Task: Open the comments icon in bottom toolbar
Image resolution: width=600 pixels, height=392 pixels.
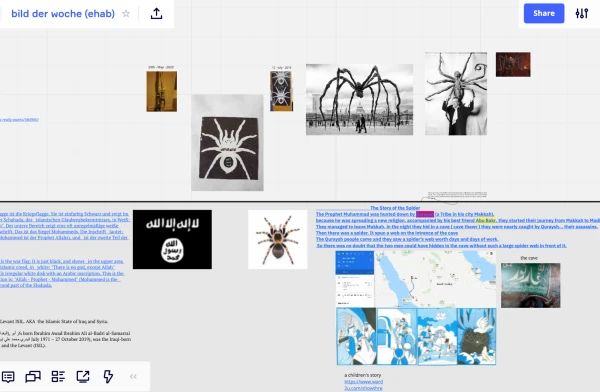Action: click(8, 377)
